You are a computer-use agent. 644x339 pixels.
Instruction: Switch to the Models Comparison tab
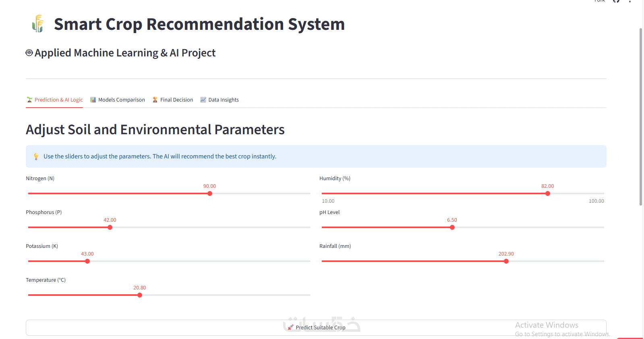[118, 100]
